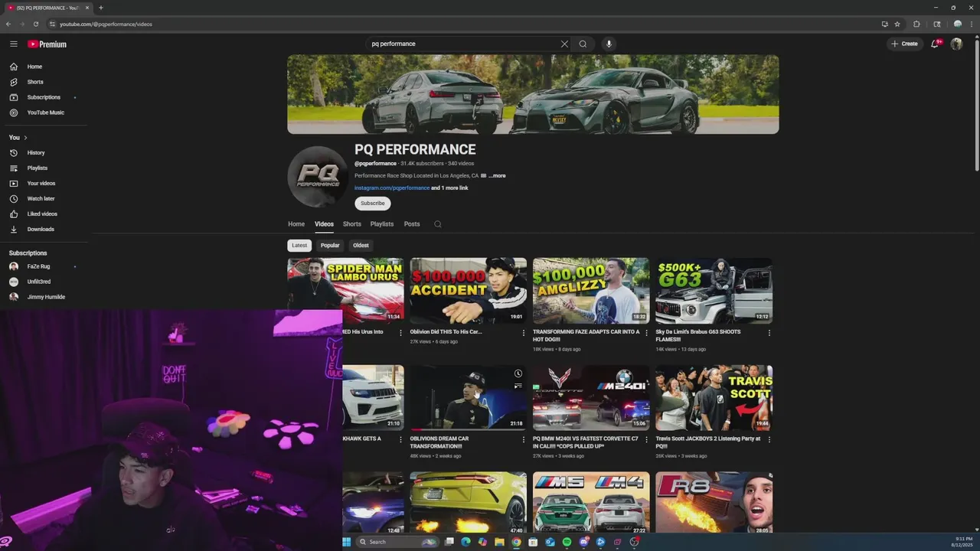Switch to the channel Playlists tab
980x551 pixels.
pos(382,224)
